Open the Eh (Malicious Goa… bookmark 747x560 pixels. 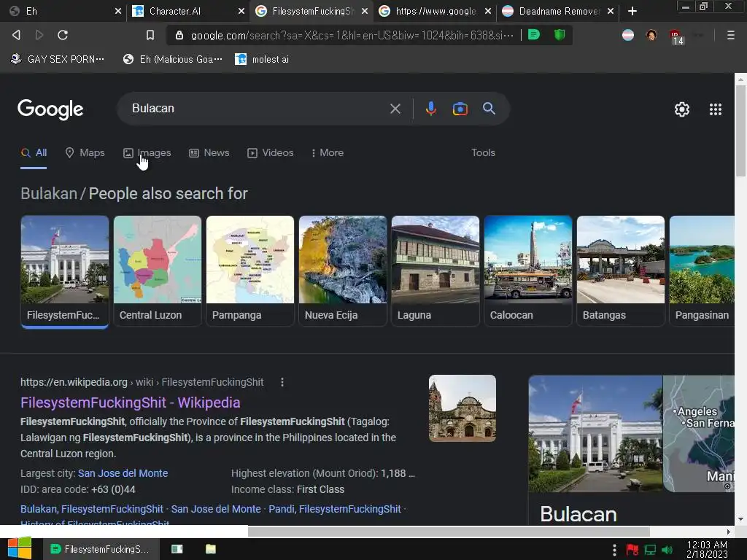point(172,60)
